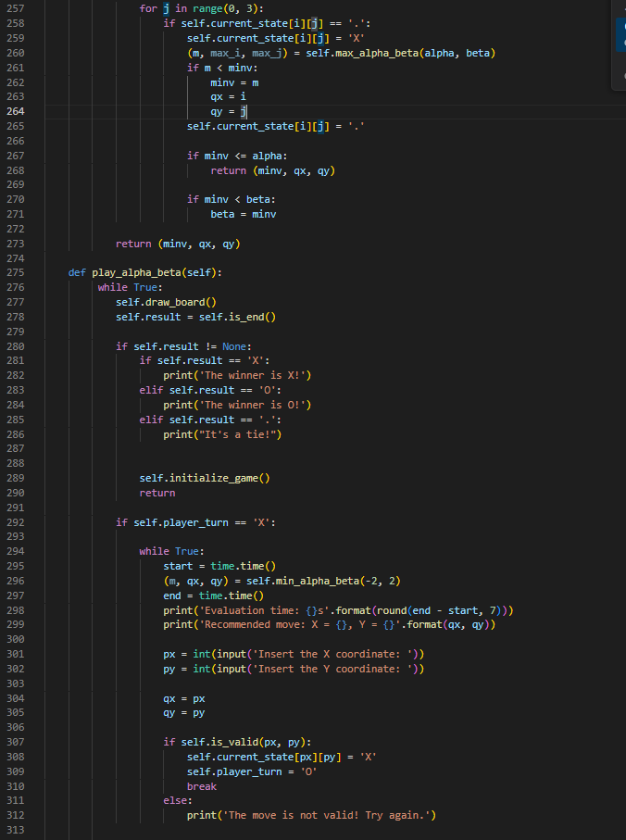The image size is (626, 840).
Task: Click the 'Insert the Y coordinate' input line
Action: click(294, 669)
